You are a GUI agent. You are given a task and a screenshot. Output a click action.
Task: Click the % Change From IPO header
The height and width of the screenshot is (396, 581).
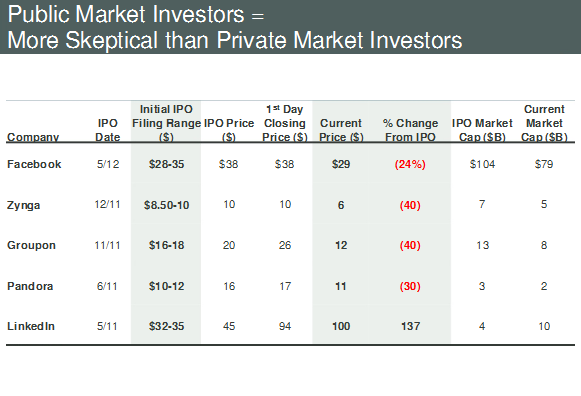pyautogui.click(x=411, y=130)
